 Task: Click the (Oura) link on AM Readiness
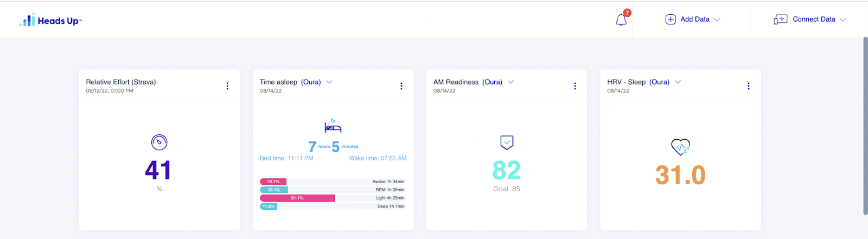point(492,82)
